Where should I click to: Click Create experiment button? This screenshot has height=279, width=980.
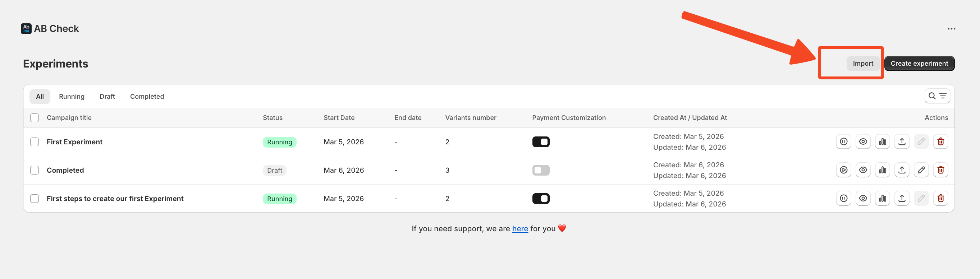[x=919, y=64]
